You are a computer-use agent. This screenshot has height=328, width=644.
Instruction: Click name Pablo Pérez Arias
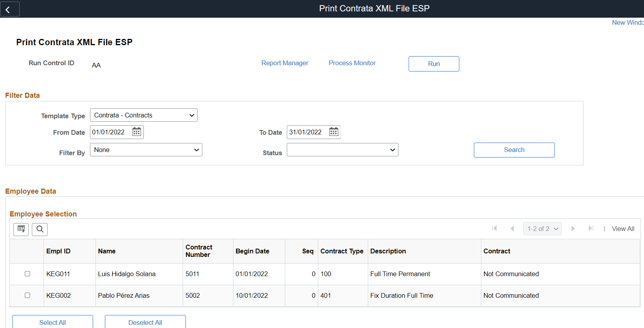(124, 295)
